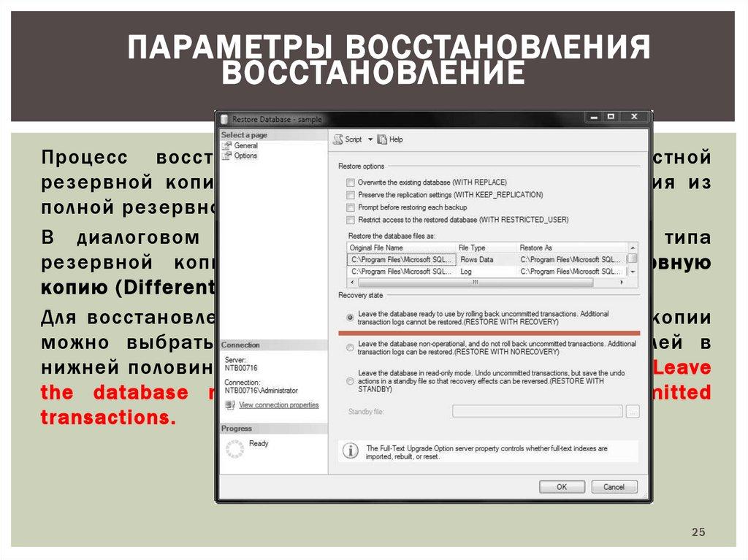Tick Prompt before restoring each backup
Screen dimensions: 748x560
[x=351, y=207]
